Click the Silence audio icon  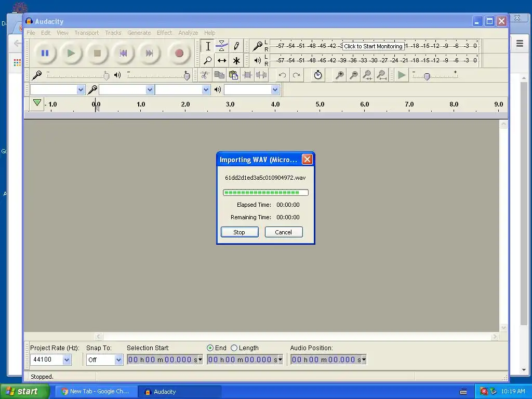pyautogui.click(x=261, y=75)
